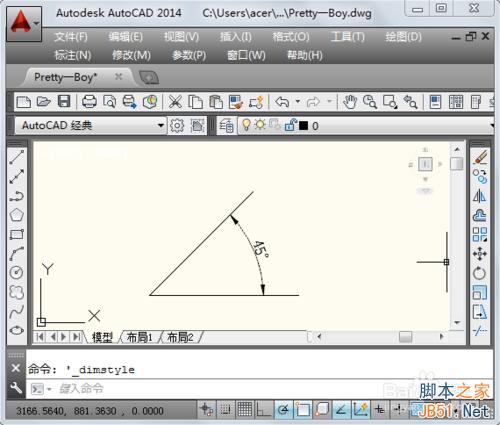Select the Polyline tool
500x425 pixels.
click(16, 196)
